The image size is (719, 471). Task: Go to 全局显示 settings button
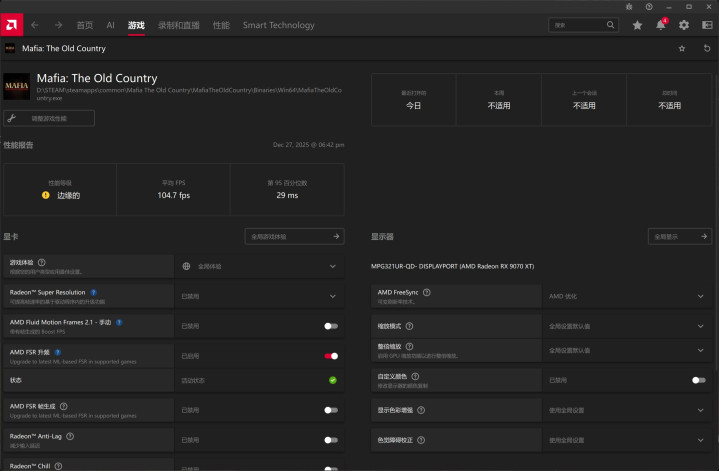tap(680, 237)
